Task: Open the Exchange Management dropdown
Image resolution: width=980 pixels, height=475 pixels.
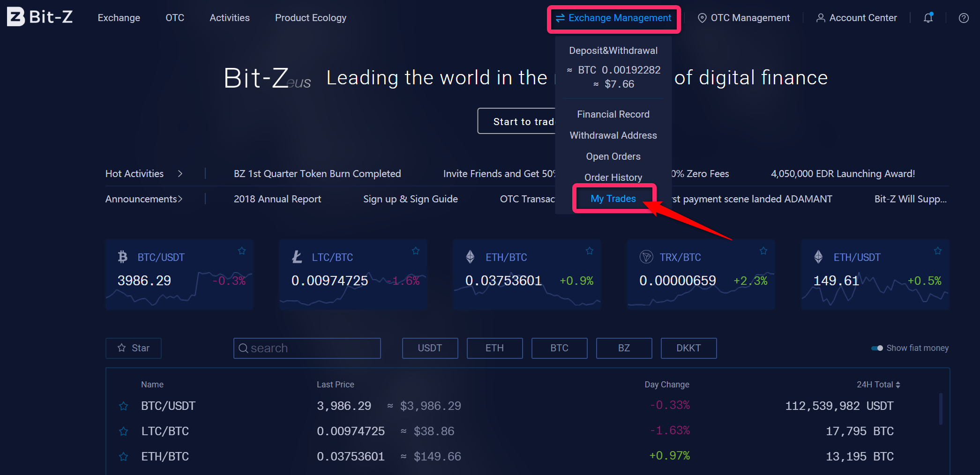Action: tap(613, 18)
